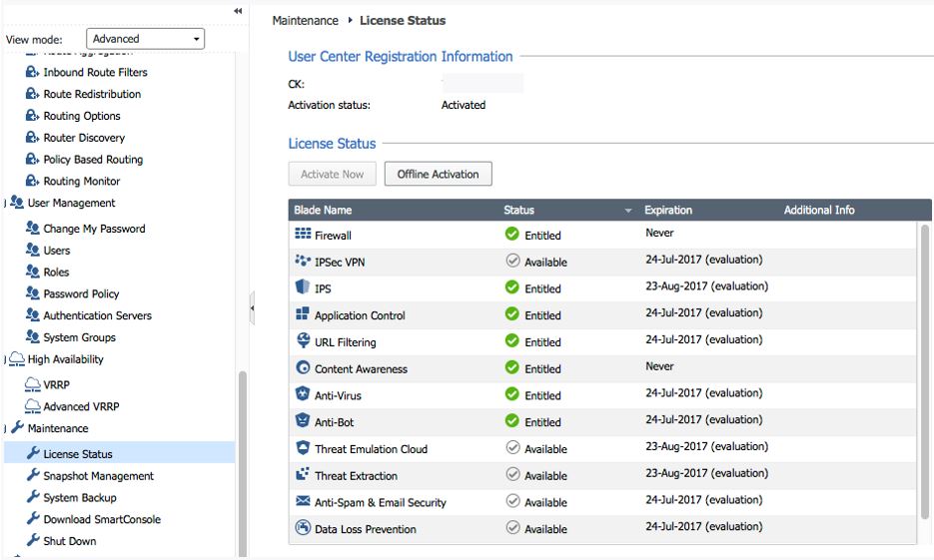This screenshot has width=934, height=560.
Task: Click the Threat Emulation Cloud icon
Action: coord(303,448)
